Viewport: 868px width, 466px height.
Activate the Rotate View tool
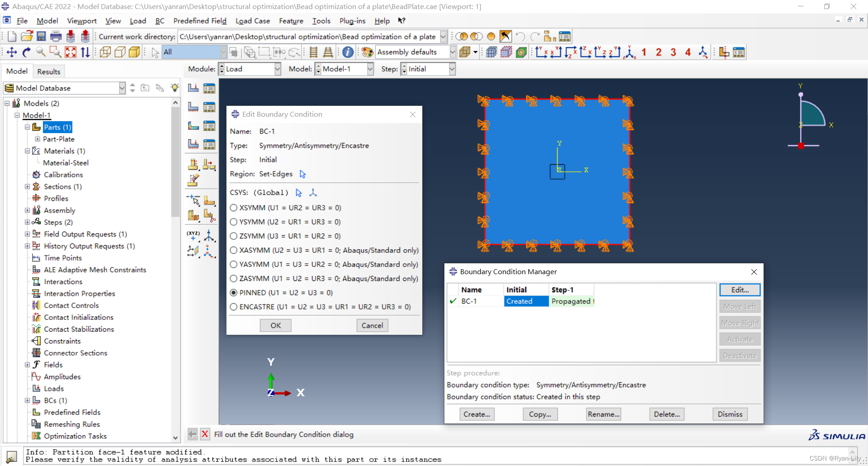(26, 52)
